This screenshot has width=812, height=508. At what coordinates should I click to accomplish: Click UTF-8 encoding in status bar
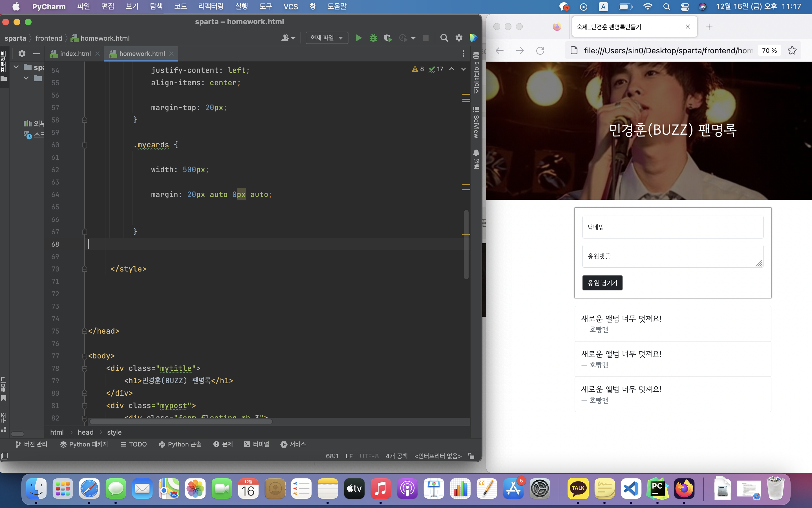pyautogui.click(x=369, y=456)
